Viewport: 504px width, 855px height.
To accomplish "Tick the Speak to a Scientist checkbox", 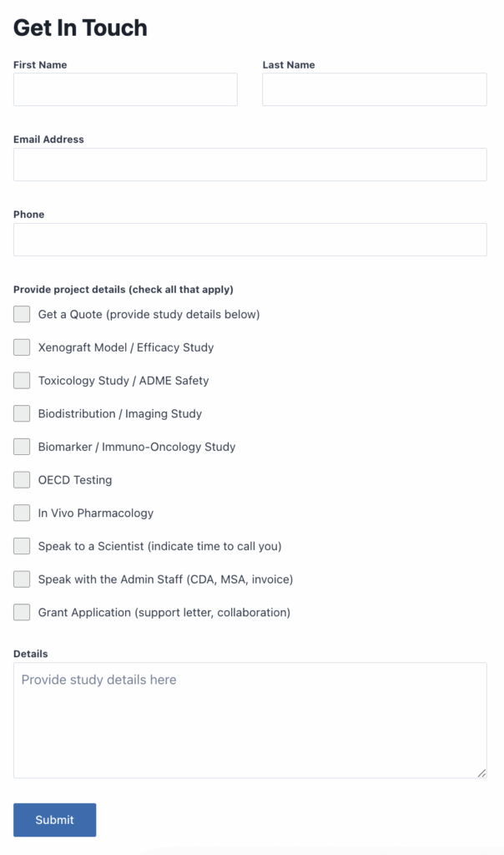I will pos(22,546).
